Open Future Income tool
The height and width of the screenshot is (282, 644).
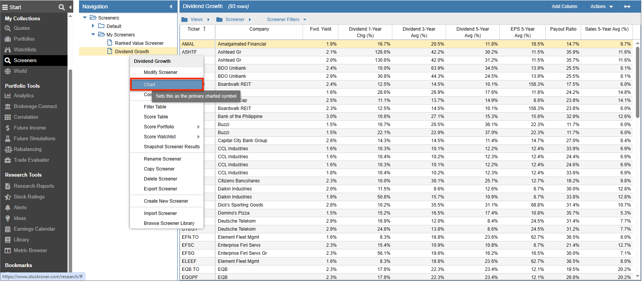point(30,128)
